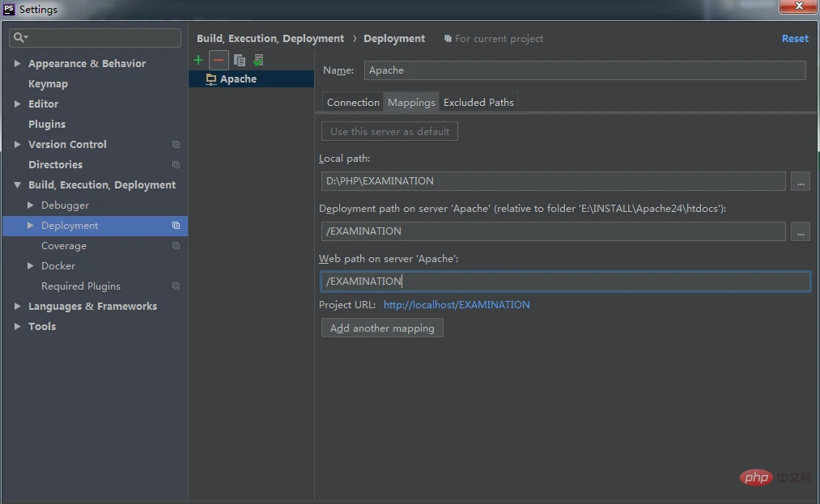Click the Local path input field
The image size is (820, 504).
pyautogui.click(x=554, y=181)
